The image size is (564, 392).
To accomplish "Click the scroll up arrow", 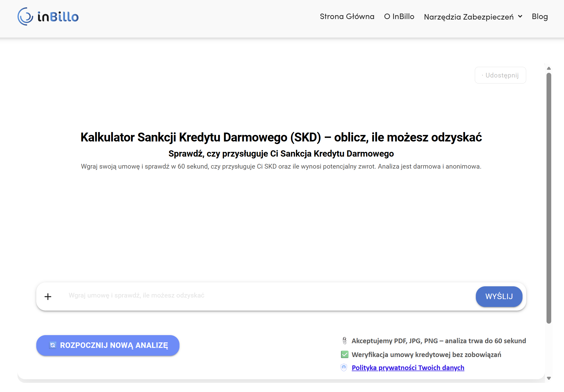I will tap(549, 68).
